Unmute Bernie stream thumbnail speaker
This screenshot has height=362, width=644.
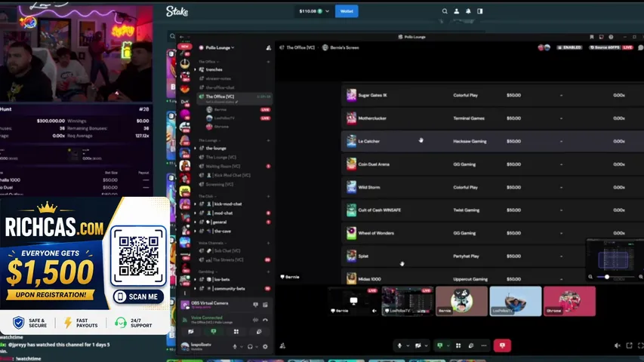[374, 311]
